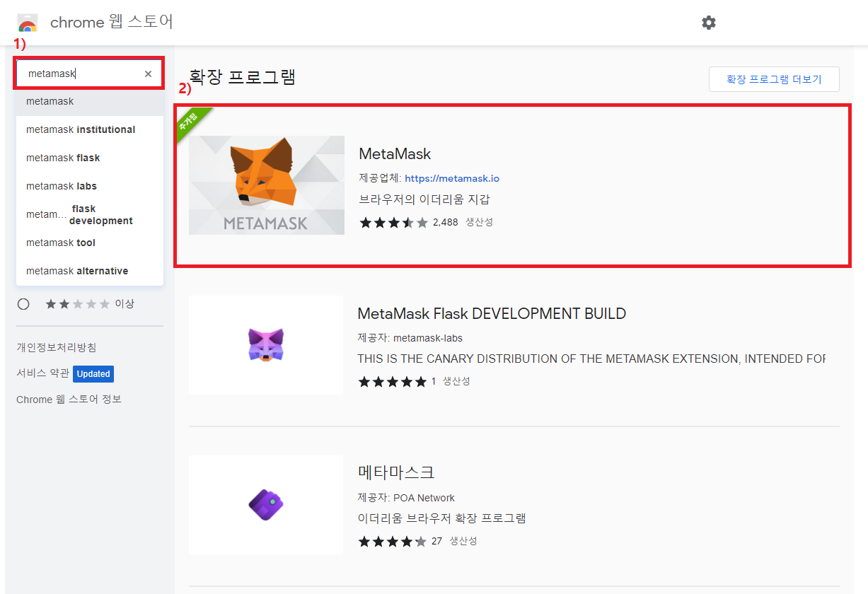Click the 메타마스크 star rating
Viewport: 868px width, 594px height.
click(x=392, y=542)
